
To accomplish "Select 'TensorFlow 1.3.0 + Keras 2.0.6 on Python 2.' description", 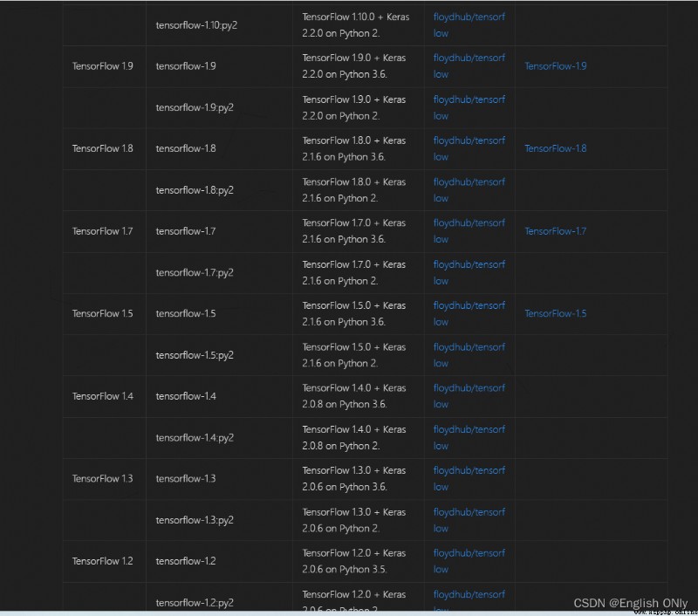I will point(354,520).
